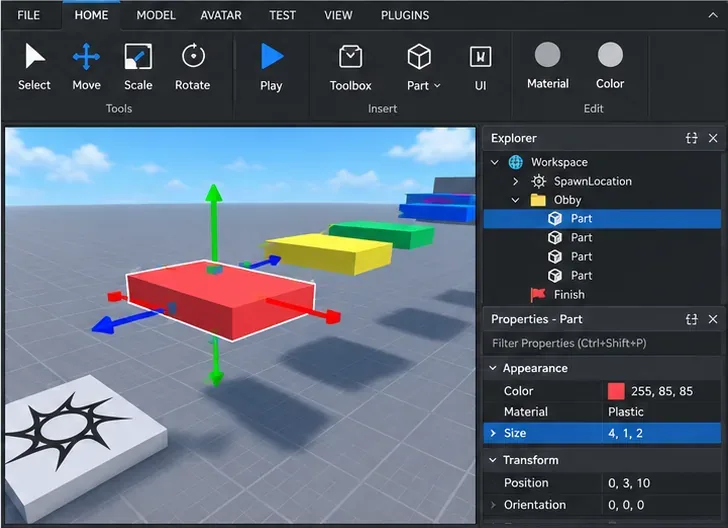Screen dimensions: 728x528
Task: Open the Color picker in the ribbon
Action: 610,65
